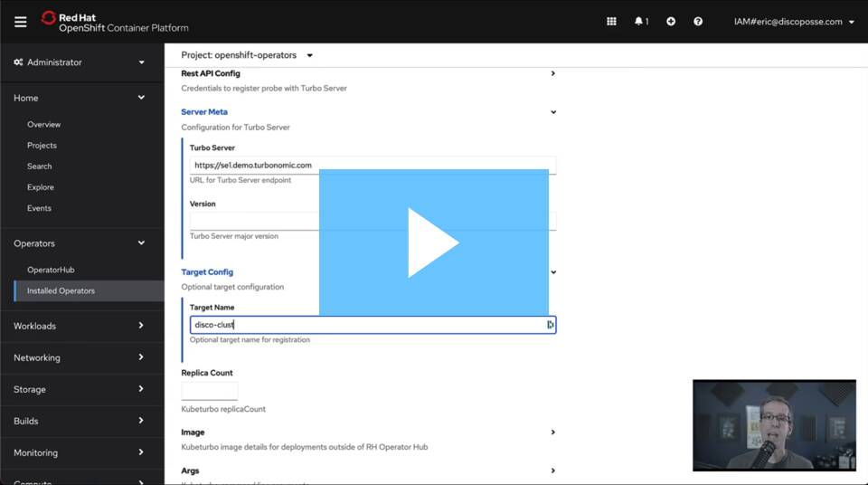Open the Search page in sidebar
The image size is (868, 485).
point(39,166)
